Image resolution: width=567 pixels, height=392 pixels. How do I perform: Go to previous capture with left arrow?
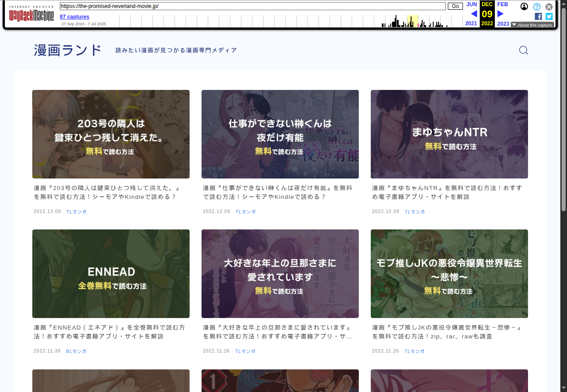tap(474, 14)
